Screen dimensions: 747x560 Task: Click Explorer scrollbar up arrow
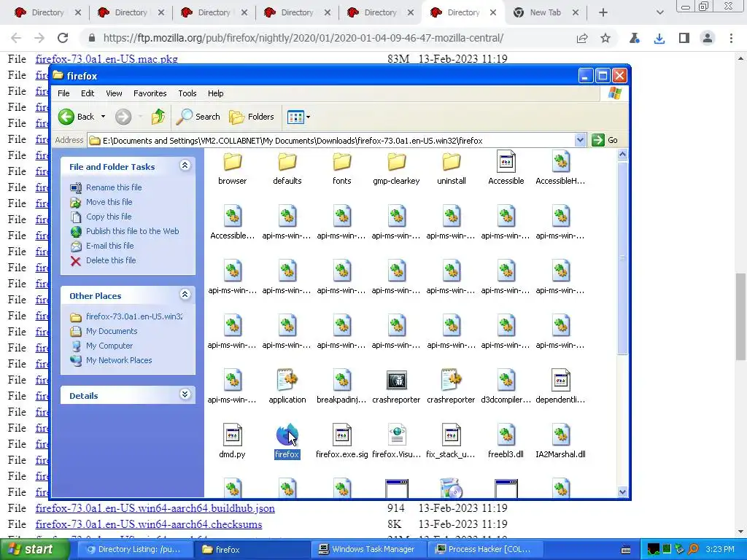[x=622, y=155]
